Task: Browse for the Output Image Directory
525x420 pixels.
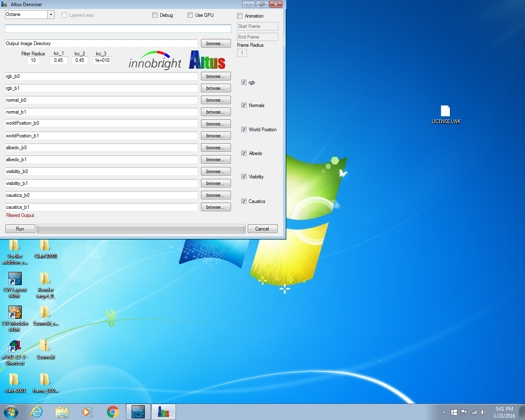Action: pos(216,43)
